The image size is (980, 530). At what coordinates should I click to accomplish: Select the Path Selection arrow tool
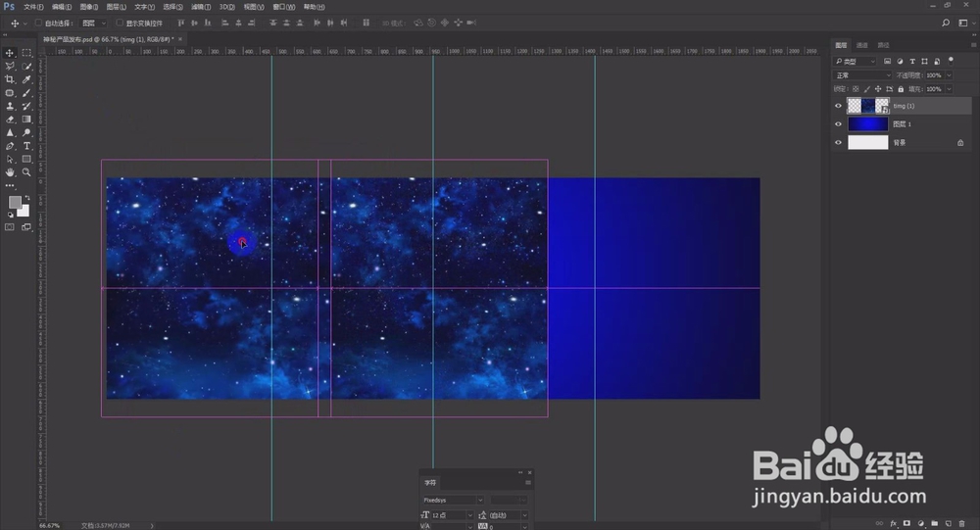point(10,160)
